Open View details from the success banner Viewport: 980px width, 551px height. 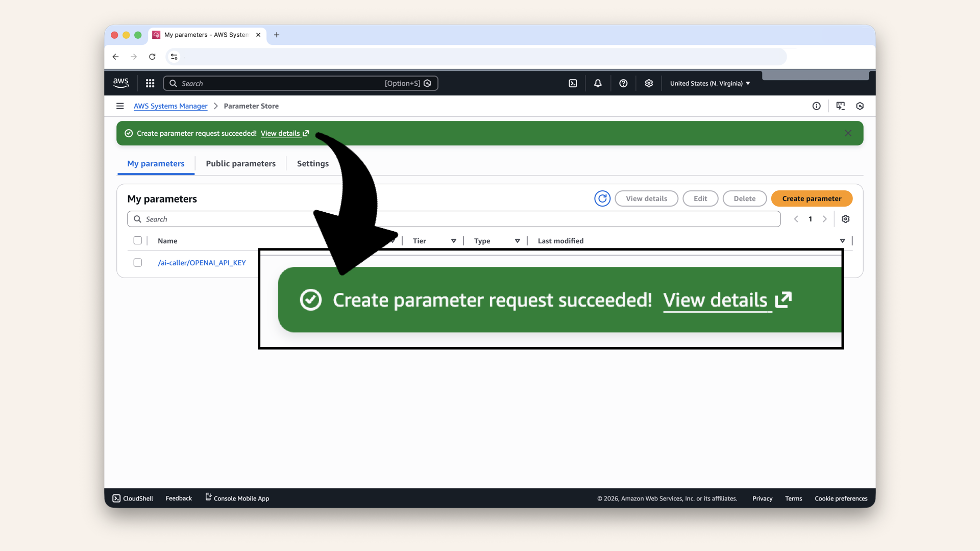point(280,133)
